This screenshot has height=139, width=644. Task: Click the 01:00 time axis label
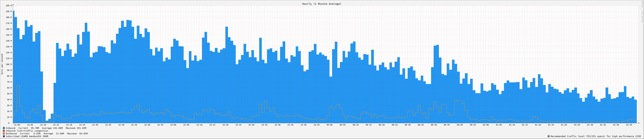point(486,125)
